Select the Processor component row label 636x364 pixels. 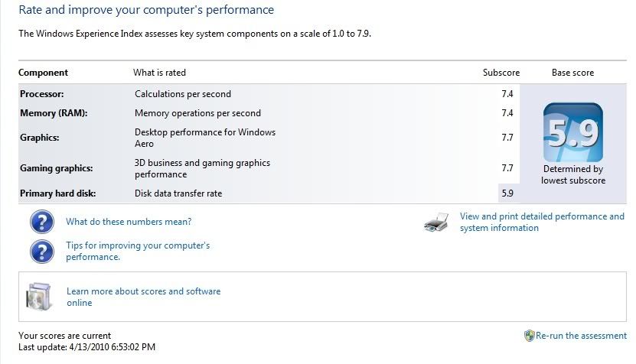tap(41, 94)
